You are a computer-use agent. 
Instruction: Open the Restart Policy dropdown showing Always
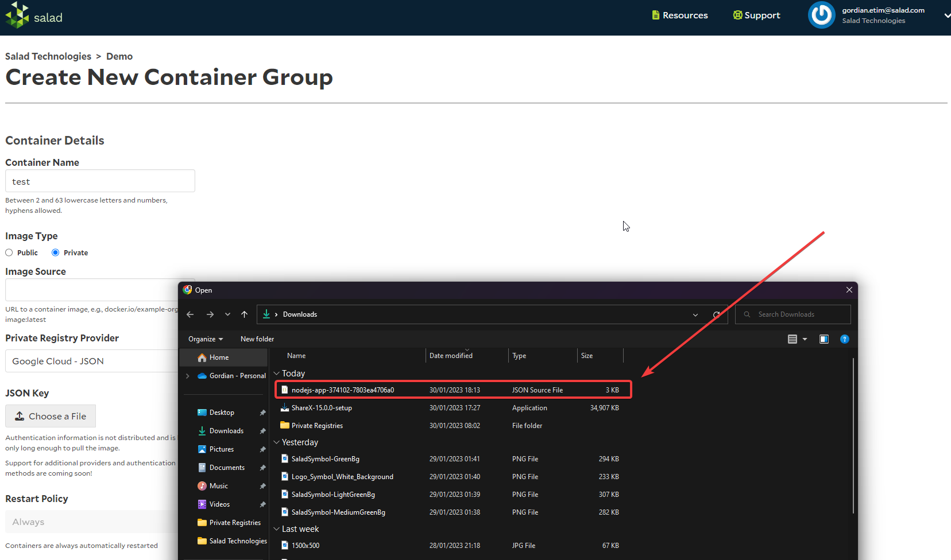point(92,522)
